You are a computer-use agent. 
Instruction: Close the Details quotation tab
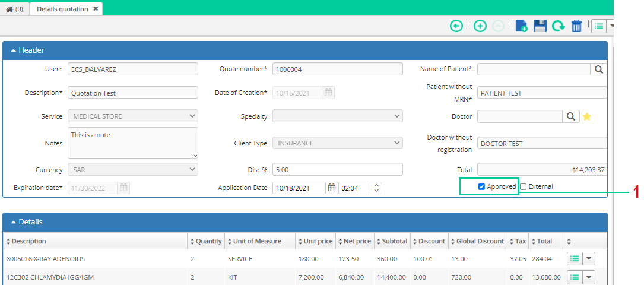(x=96, y=9)
